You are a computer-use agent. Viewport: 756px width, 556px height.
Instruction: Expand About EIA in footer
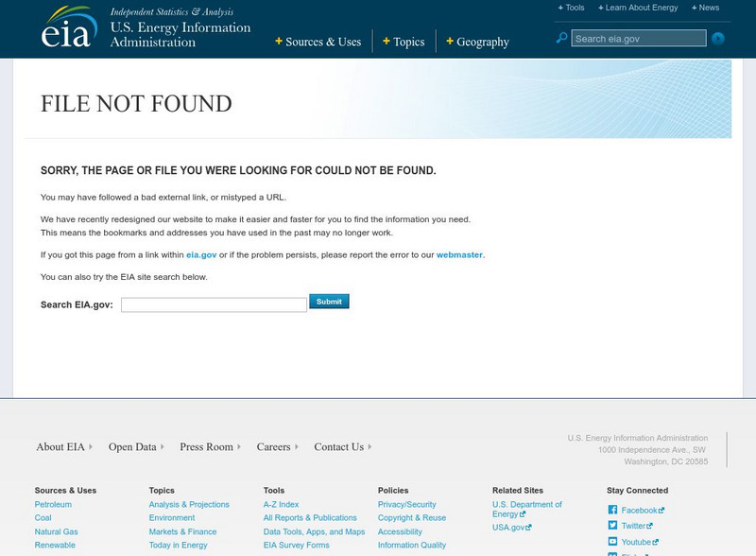click(64, 447)
